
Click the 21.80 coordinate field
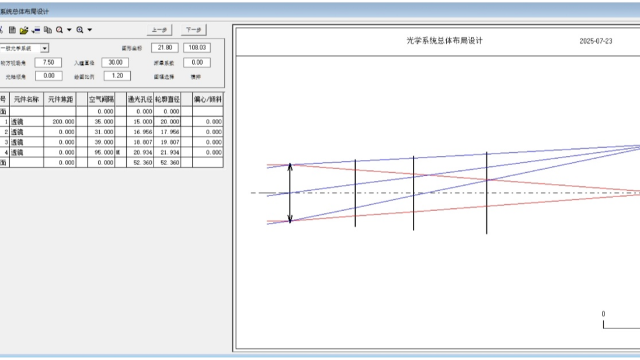click(165, 48)
